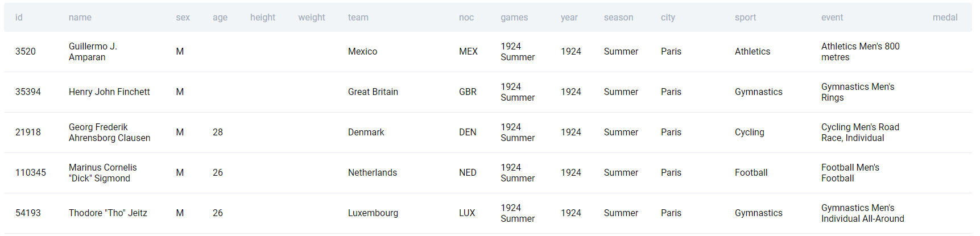Sort by the year column header
Image resolution: width=980 pixels, height=236 pixels.
click(569, 18)
